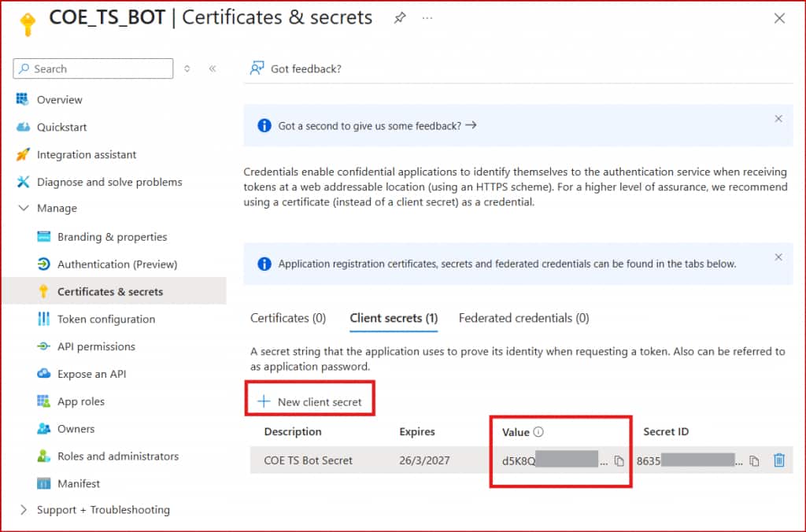Go to Token configuration
The image size is (806, 532).
(x=106, y=319)
